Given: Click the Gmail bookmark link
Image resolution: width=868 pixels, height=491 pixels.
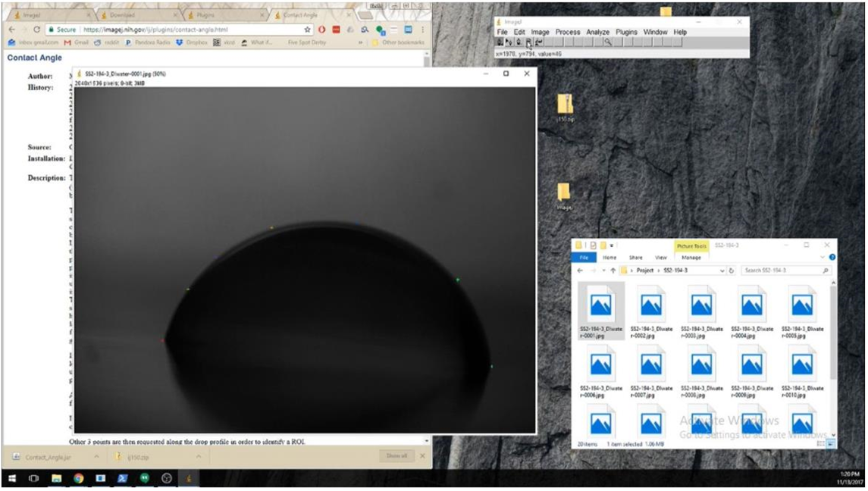Looking at the screenshot, I should (77, 42).
